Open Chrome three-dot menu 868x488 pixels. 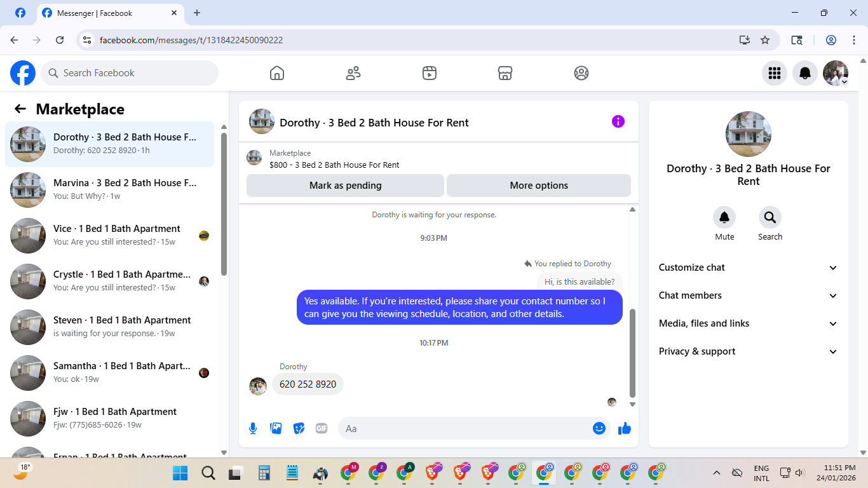(853, 40)
